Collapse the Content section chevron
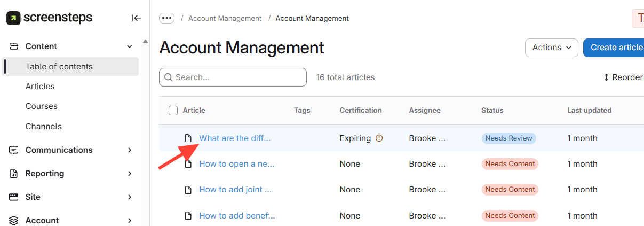Viewport: 644px width, 226px height. pos(129,46)
